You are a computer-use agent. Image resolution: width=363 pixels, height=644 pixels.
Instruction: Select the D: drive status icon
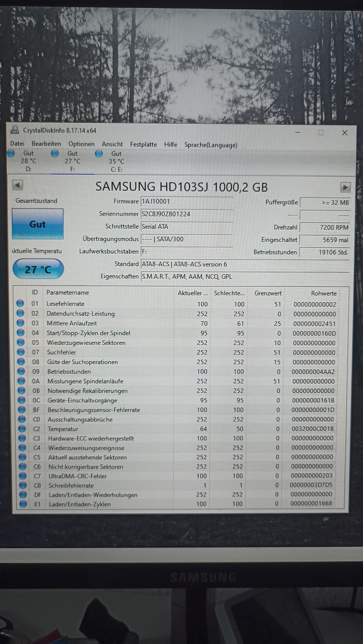(11, 153)
